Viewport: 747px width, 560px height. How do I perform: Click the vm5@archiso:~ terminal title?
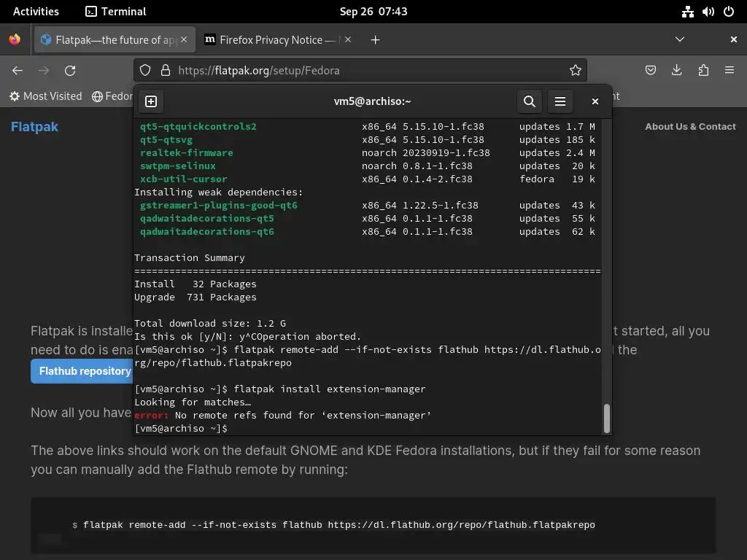pyautogui.click(x=372, y=101)
